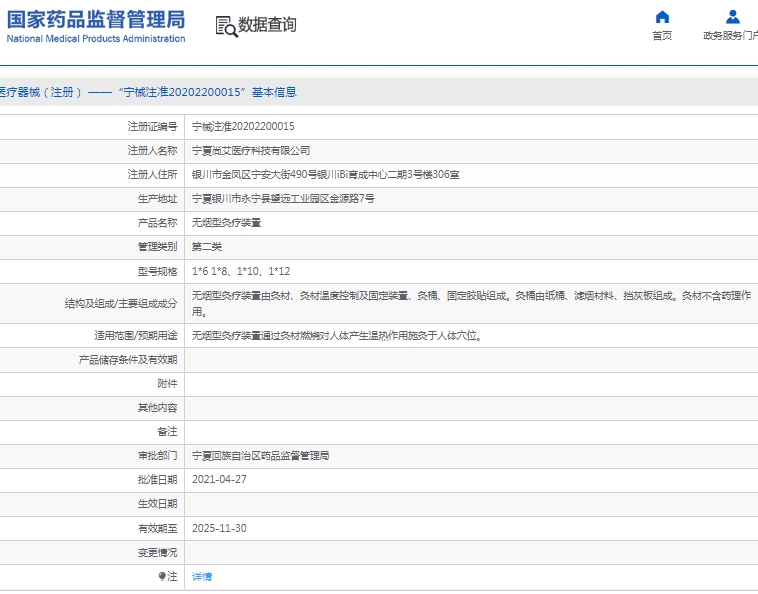This screenshot has width=758, height=594.
Task: Click the production address 宁夏银川市永宁县 value
Action: (283, 199)
